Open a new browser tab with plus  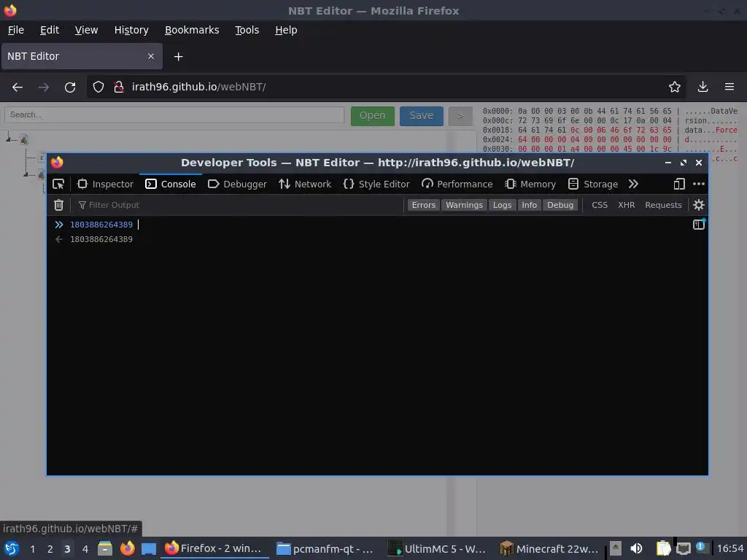(178, 57)
